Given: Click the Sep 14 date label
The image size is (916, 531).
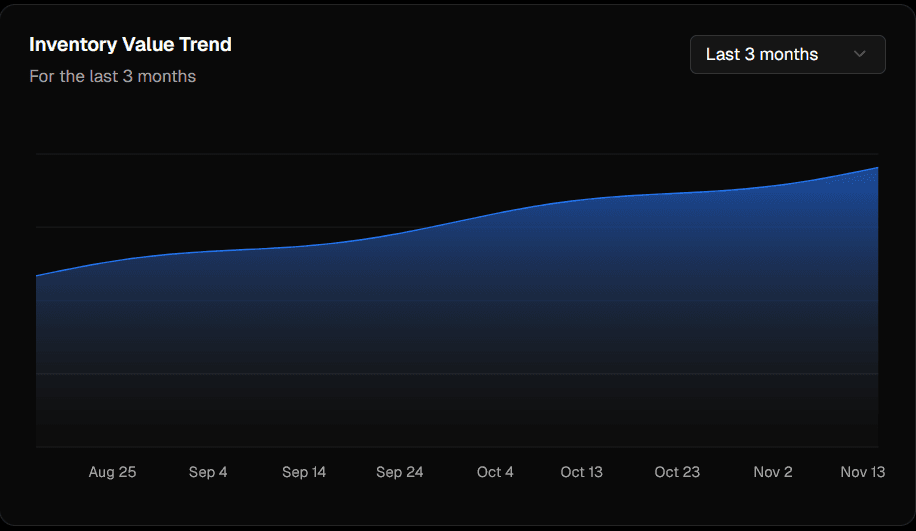Looking at the screenshot, I should (x=304, y=472).
